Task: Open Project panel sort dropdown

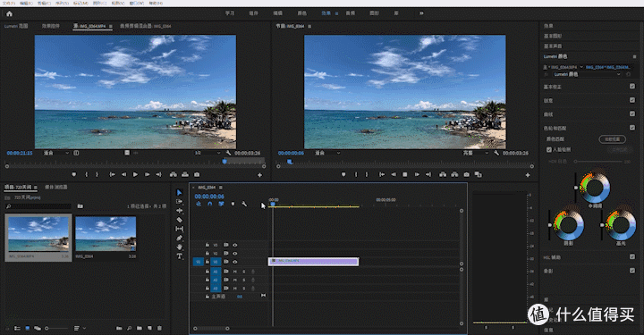Action: coord(80,328)
